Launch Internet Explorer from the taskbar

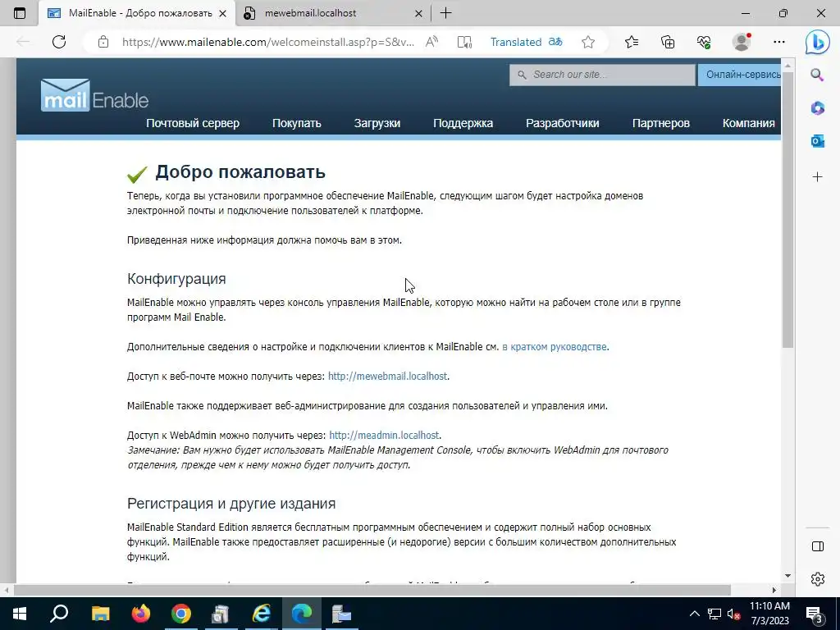tap(262, 614)
